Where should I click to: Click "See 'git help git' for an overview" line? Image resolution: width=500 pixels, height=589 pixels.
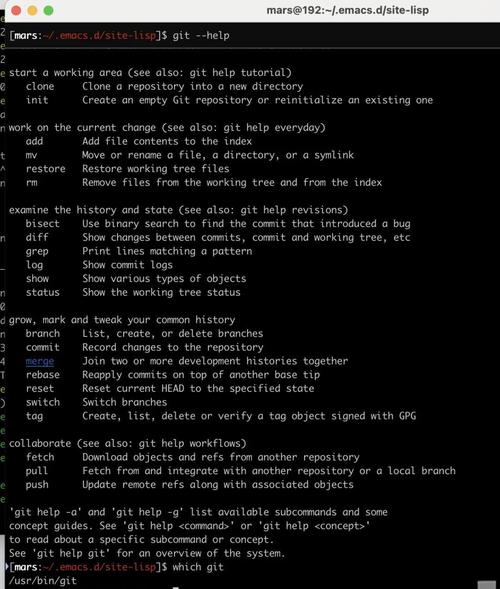click(147, 553)
